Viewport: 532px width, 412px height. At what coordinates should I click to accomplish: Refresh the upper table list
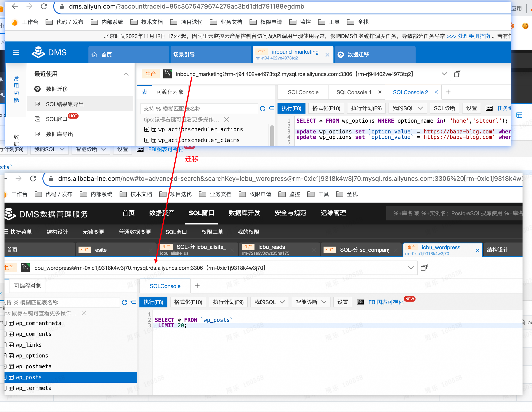(x=263, y=109)
